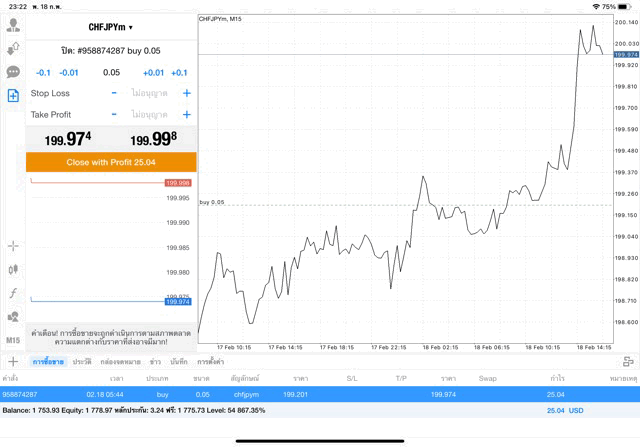Decrease volume by 0.1
Screen dimensions: 640x447
click(x=44, y=72)
